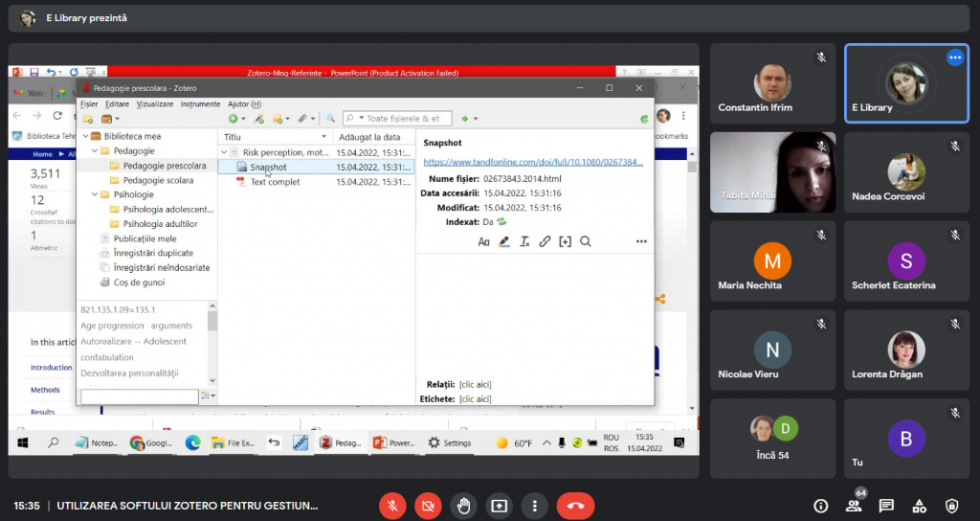Toggle microphone mute in Meet controls
The height and width of the screenshot is (521, 980).
pos(392,506)
